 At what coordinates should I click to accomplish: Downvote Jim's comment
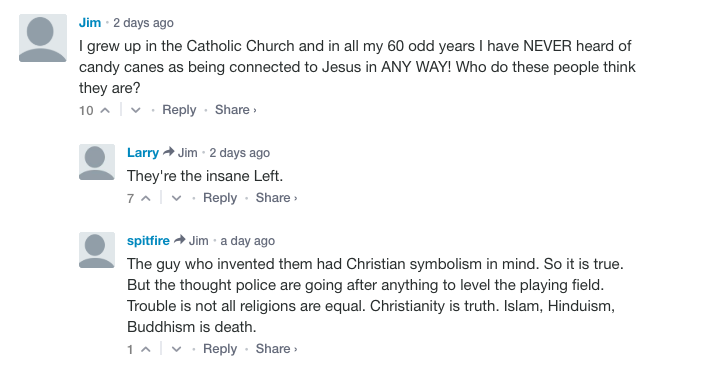tap(136, 110)
